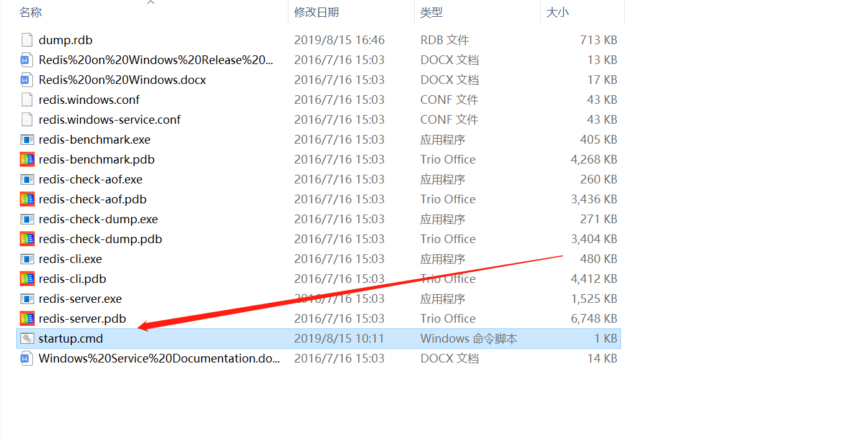This screenshot has width=868, height=439.
Task: Click the Word icon of Redis%20on%20Windows.docx
Action: (x=27, y=80)
